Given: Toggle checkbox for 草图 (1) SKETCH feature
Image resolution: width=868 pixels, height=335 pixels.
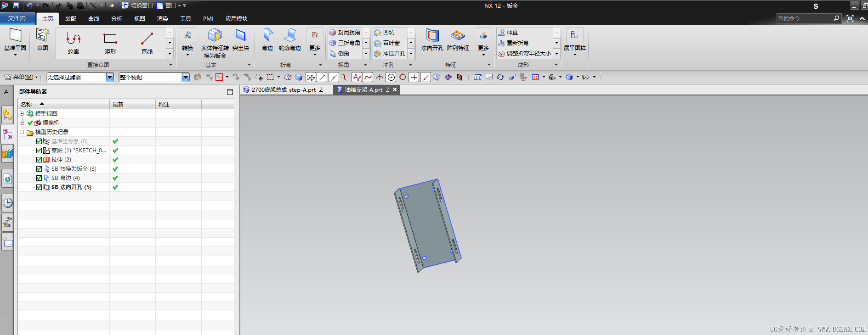Looking at the screenshot, I should click(39, 151).
